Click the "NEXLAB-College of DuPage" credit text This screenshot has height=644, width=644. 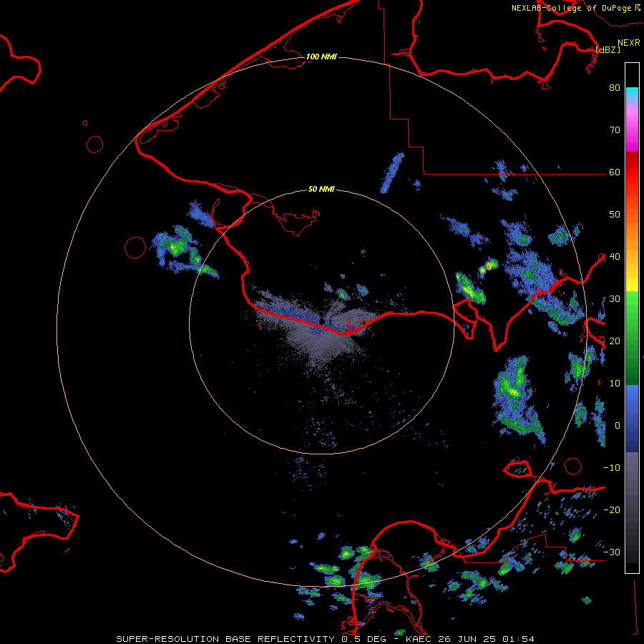pyautogui.click(x=572, y=8)
